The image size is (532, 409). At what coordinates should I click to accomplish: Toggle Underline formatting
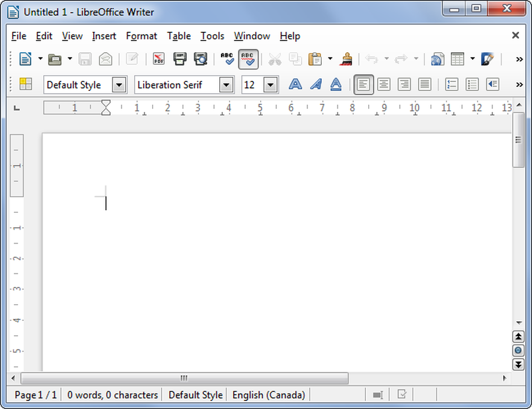[x=336, y=84]
